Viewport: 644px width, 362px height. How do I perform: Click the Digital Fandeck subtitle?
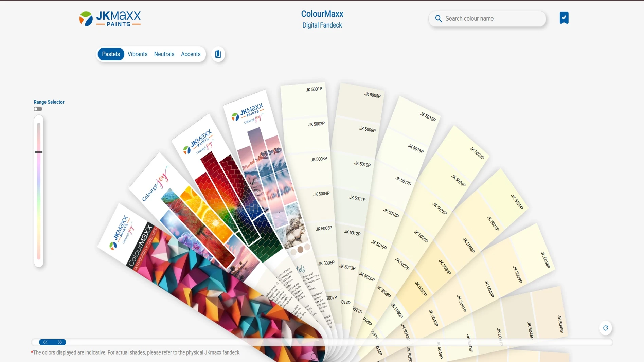pyautogui.click(x=322, y=25)
